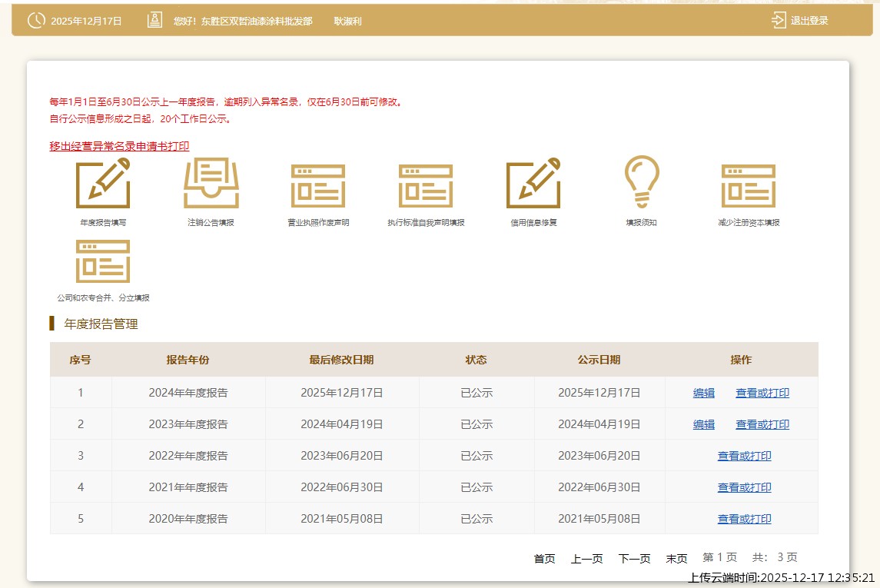Click the 注销公告填报 inbox icon
Viewport: 880px width, 588px height.
tap(211, 183)
